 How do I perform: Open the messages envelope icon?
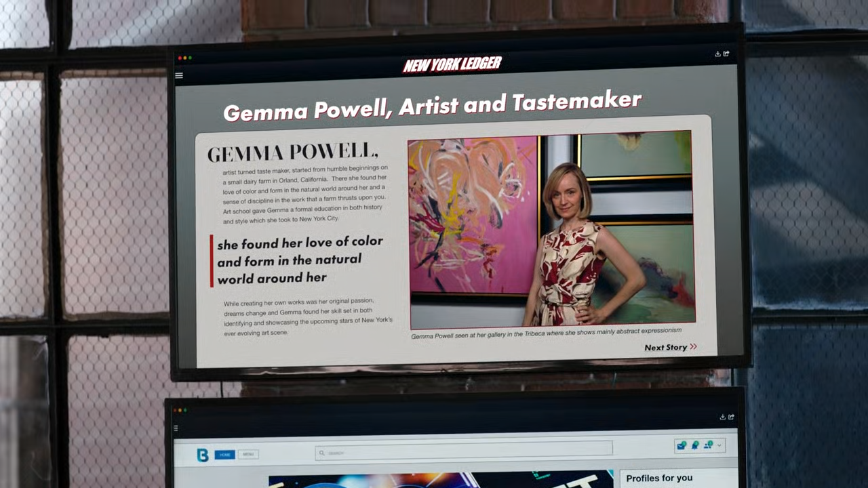point(682,445)
